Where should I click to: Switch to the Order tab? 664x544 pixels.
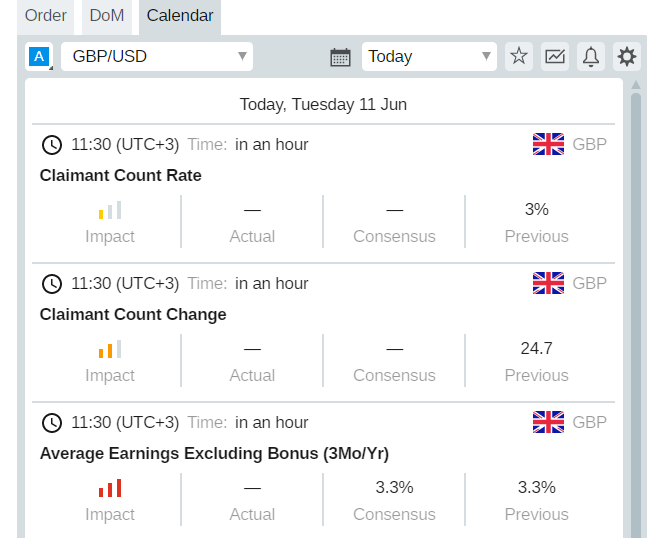(x=45, y=16)
